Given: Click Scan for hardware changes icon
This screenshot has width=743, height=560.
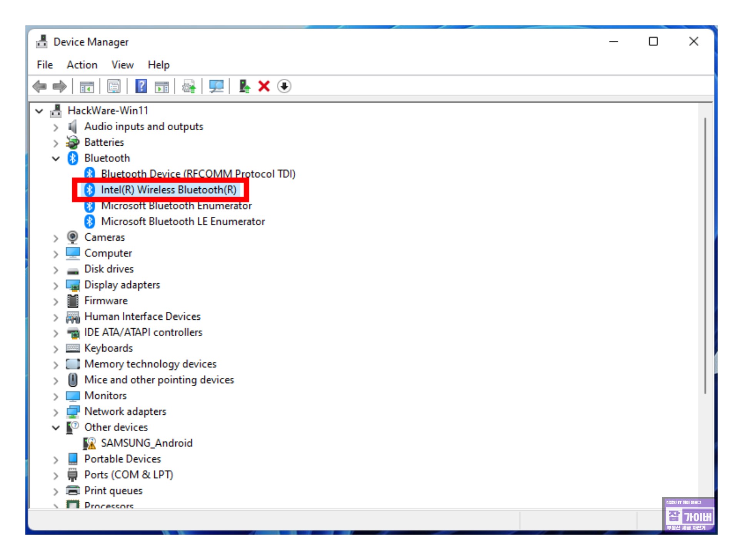Looking at the screenshot, I should pos(216,86).
